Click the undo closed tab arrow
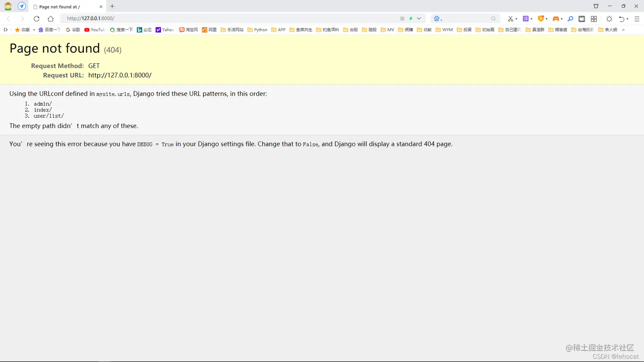 pyautogui.click(x=621, y=19)
